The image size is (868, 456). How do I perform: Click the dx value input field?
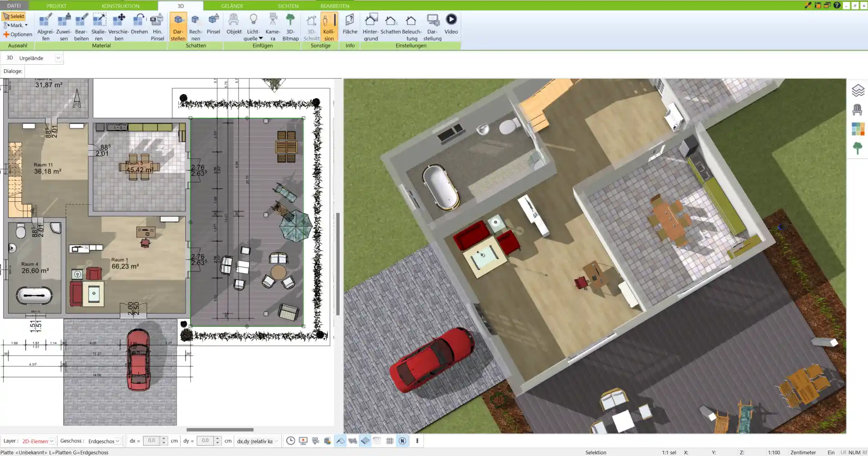click(x=151, y=441)
